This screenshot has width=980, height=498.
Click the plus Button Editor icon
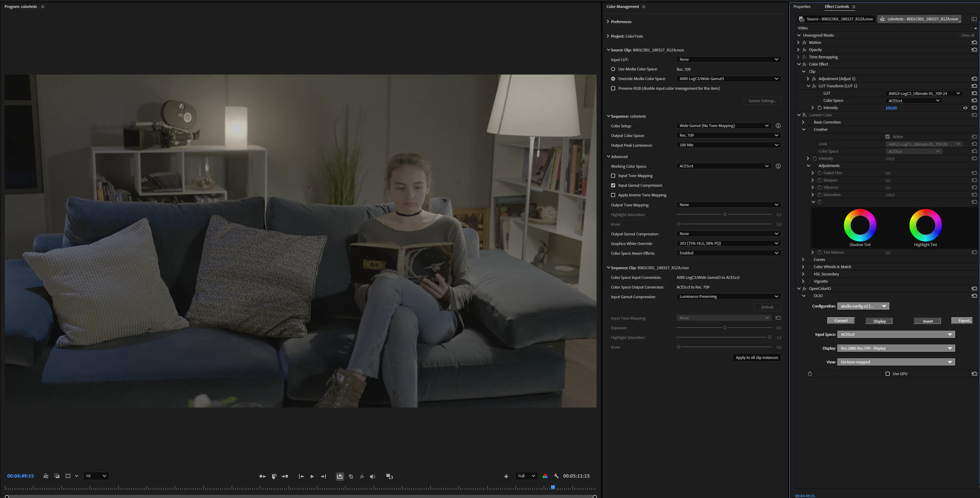pos(506,476)
